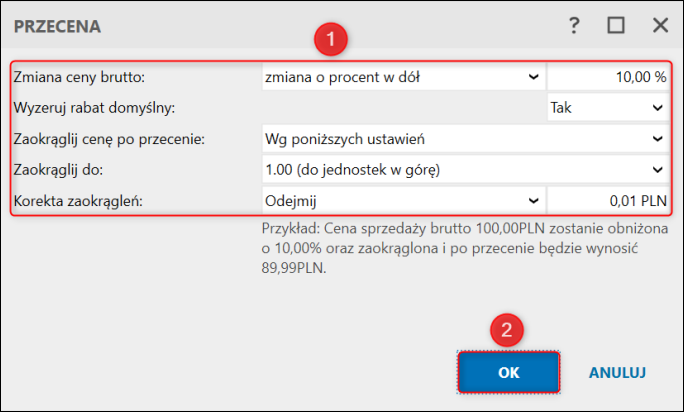Screen dimensions: 684x412
Task: Confirm the repricing with OK
Action: click(x=508, y=372)
